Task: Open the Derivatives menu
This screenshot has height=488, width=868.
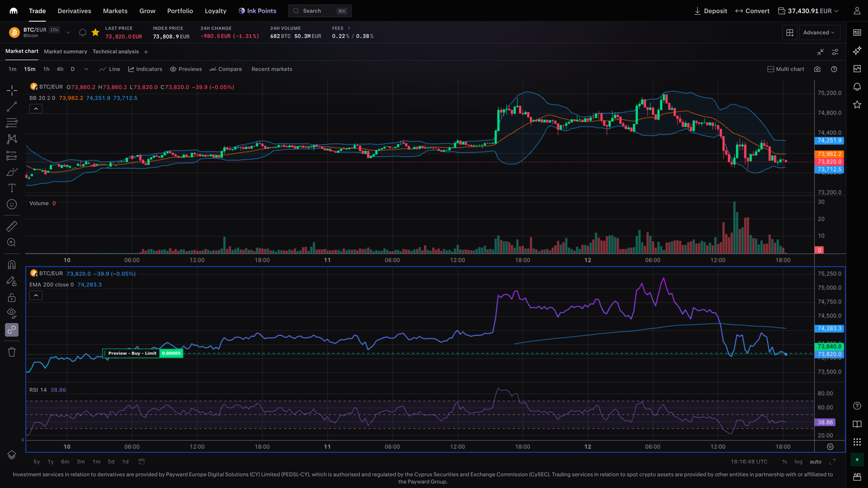Action: (75, 11)
